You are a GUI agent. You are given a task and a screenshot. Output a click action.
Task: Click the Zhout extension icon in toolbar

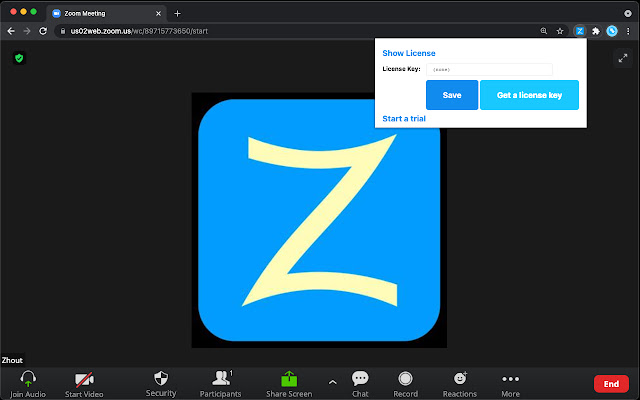(580, 31)
